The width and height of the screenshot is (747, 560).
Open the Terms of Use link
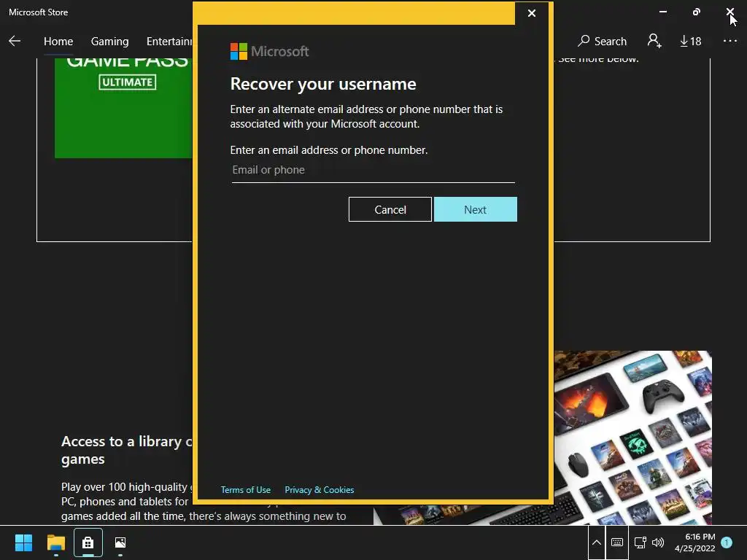pyautogui.click(x=245, y=490)
